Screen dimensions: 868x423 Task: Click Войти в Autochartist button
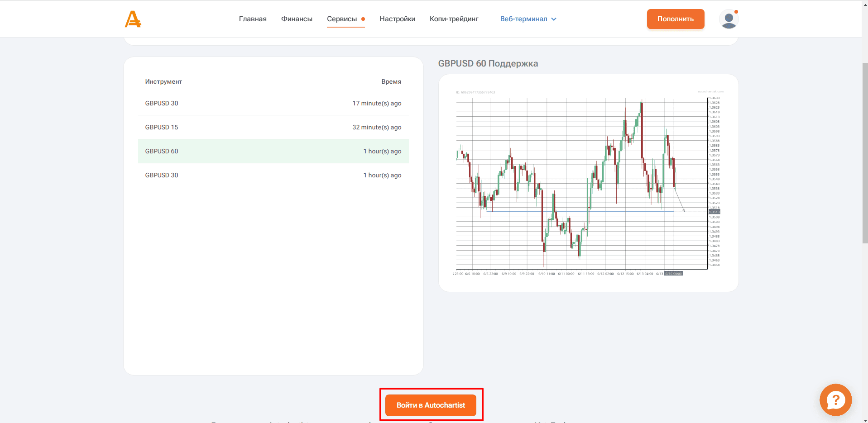[x=431, y=405]
